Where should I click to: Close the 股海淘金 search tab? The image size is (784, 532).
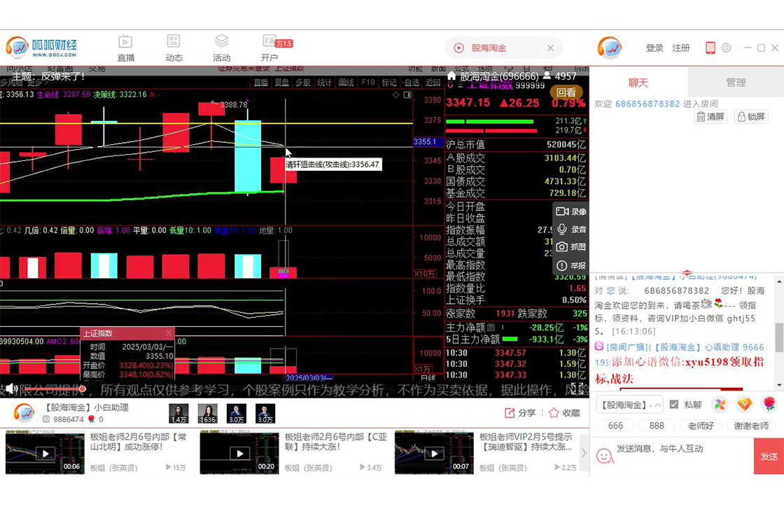(x=550, y=48)
